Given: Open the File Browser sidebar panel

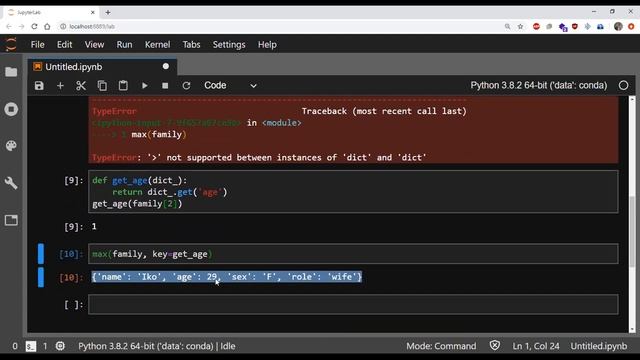Looking at the screenshot, I should coord(11,72).
